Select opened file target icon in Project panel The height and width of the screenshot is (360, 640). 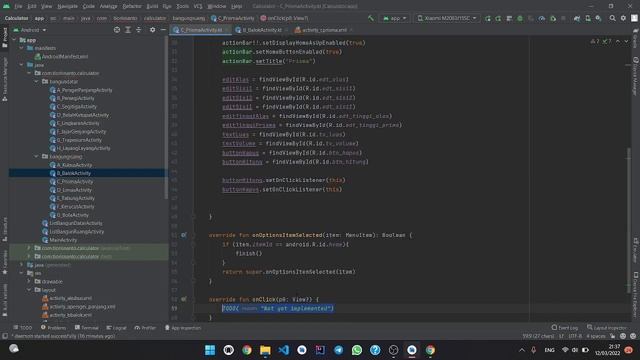[x=117, y=30]
